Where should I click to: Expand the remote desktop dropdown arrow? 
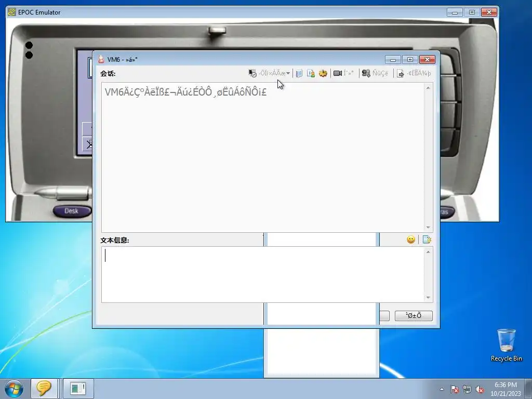pos(288,73)
